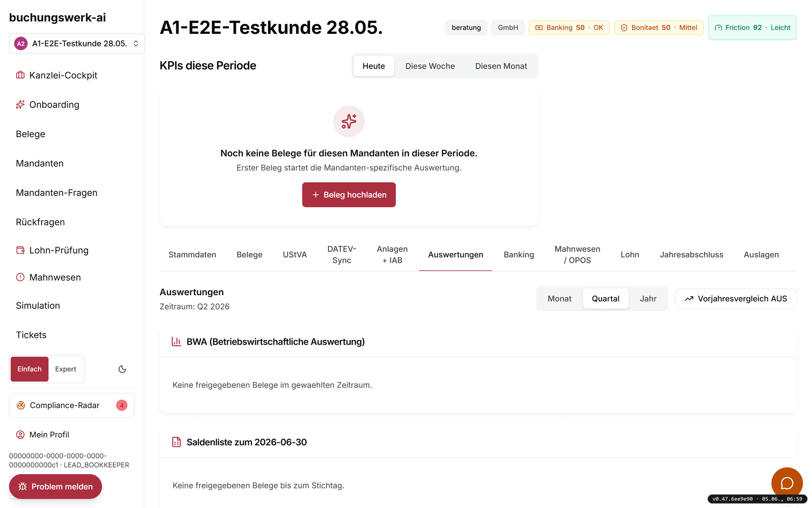Open Mandanten in the sidebar
812x508 pixels.
pos(40,163)
